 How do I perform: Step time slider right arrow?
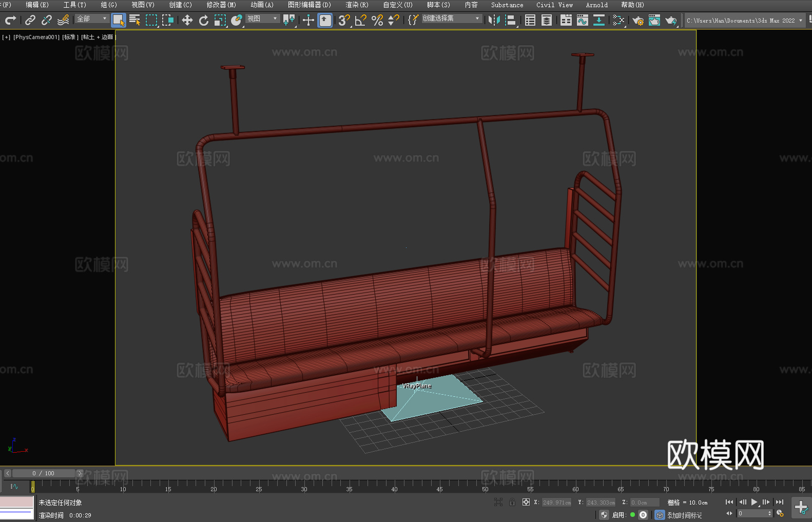80,473
